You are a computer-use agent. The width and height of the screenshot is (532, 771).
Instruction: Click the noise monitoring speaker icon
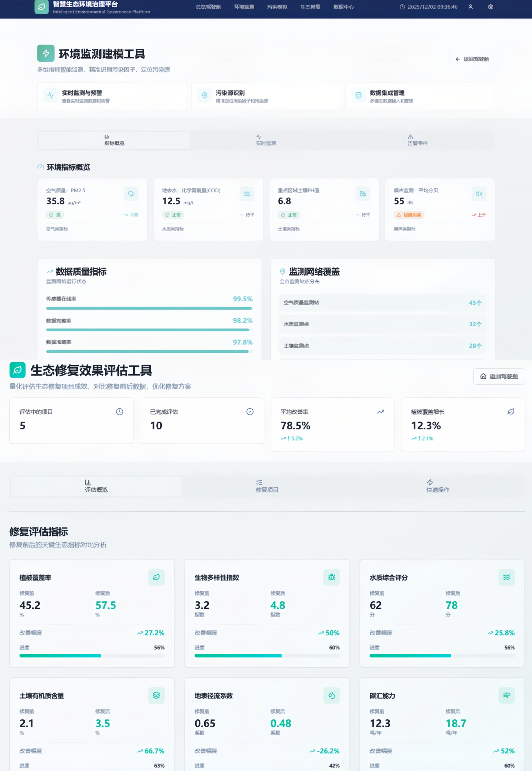[x=479, y=194]
